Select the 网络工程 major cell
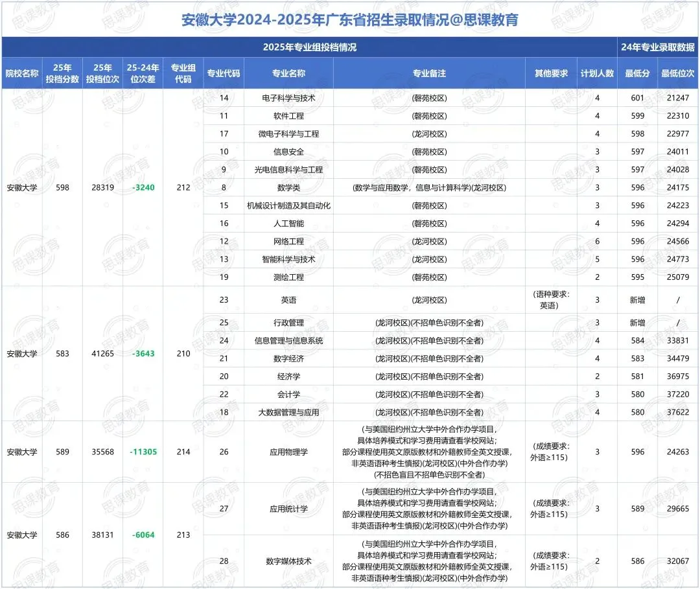This screenshot has height=589, width=700. (289, 242)
